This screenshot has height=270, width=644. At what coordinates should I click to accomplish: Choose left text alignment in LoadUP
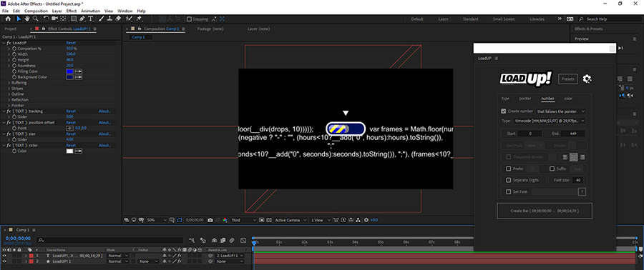click(x=565, y=157)
